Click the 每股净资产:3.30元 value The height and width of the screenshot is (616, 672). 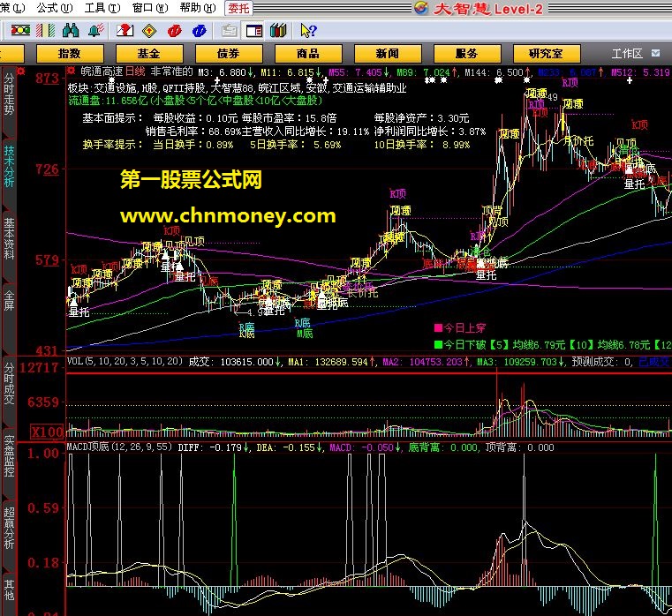coord(421,117)
